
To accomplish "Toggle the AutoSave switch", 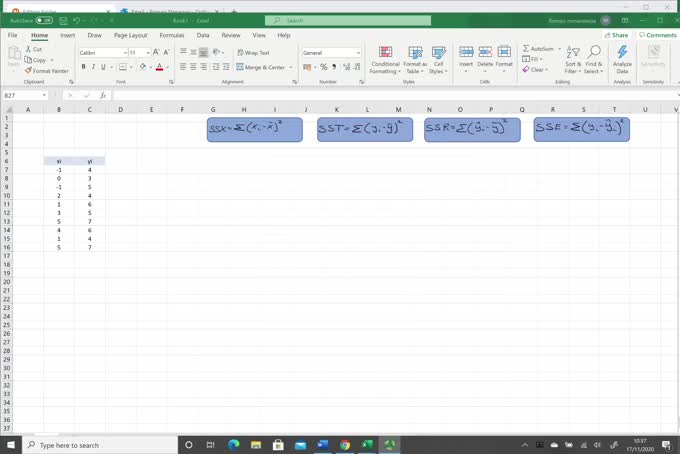I will click(x=43, y=20).
